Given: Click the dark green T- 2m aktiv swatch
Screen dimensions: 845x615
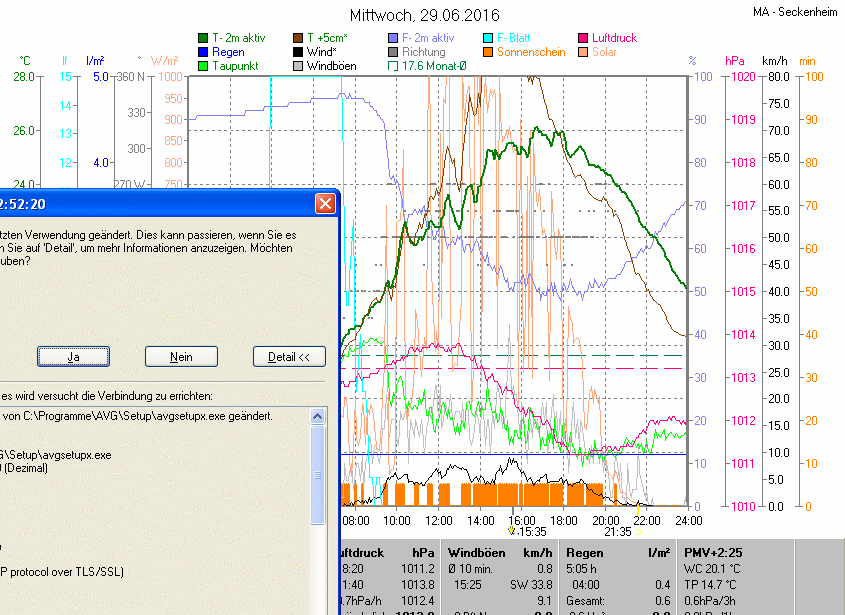Looking at the screenshot, I should pos(203,38).
